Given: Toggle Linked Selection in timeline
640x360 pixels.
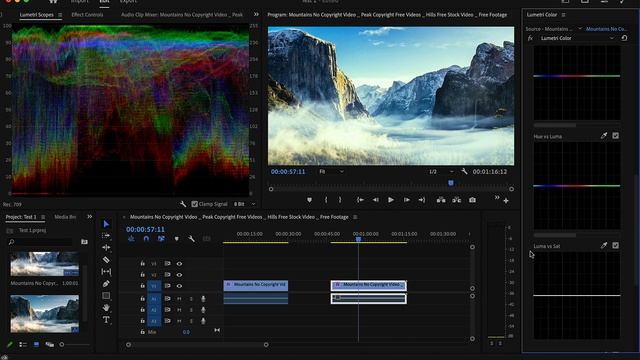Looking at the screenshot, I should click(161, 239).
